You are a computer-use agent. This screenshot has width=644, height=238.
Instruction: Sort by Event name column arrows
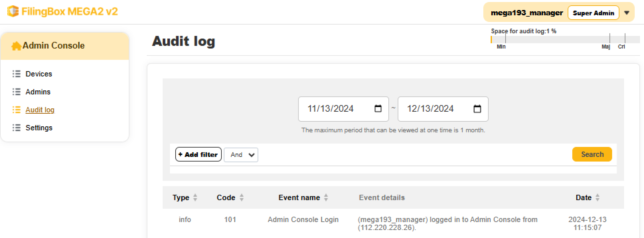326,197
